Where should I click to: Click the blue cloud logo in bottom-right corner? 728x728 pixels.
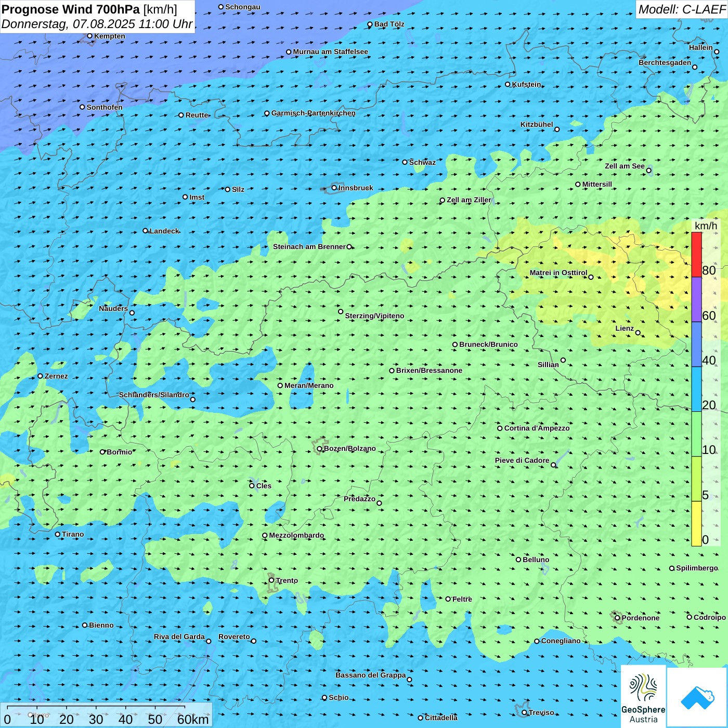697,697
